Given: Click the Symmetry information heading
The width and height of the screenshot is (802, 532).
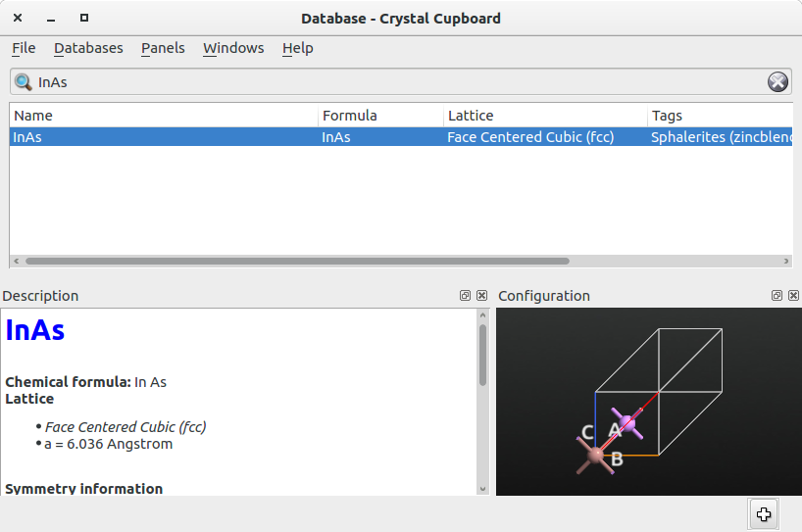Looking at the screenshot, I should tap(84, 489).
